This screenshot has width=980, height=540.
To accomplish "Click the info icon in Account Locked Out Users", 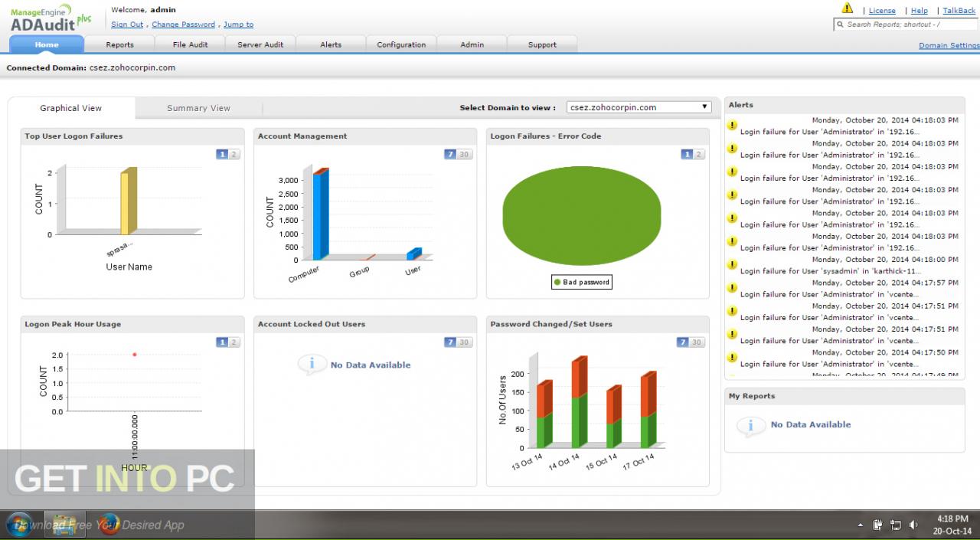I will pyautogui.click(x=312, y=364).
